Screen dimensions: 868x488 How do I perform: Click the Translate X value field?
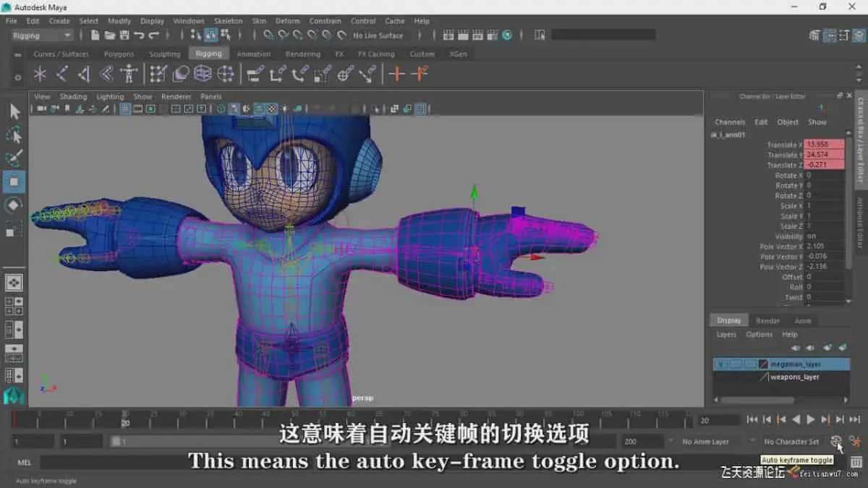824,145
